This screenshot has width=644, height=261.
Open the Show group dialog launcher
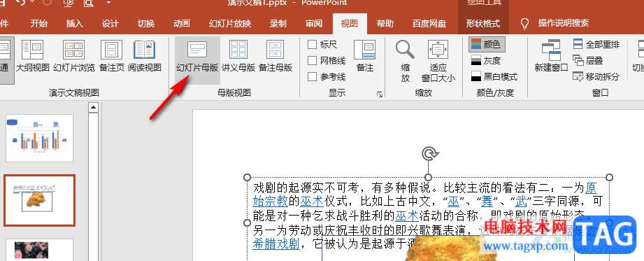[x=380, y=94]
